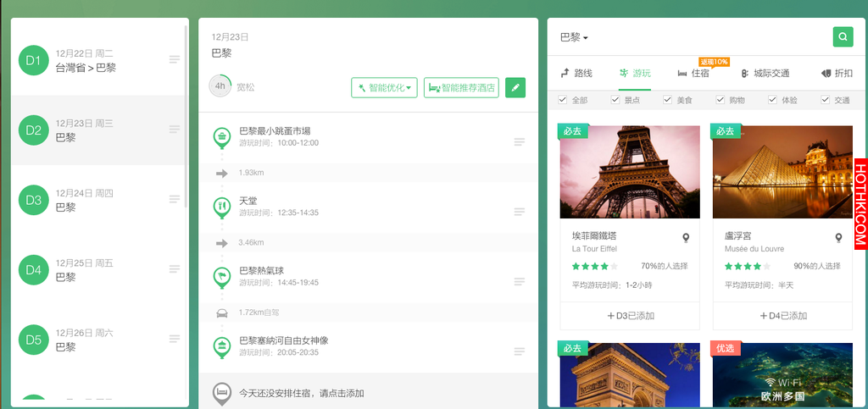
Task: Click the 游玩时间：12:35-14:35 text
Action: (279, 213)
